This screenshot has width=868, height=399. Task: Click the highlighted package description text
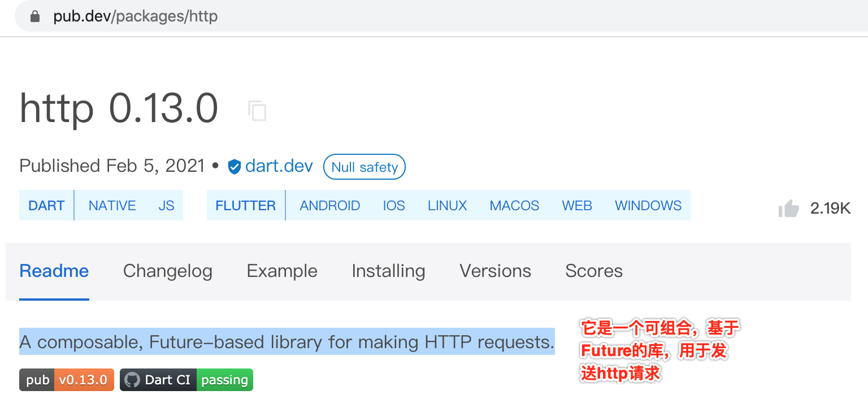(287, 341)
